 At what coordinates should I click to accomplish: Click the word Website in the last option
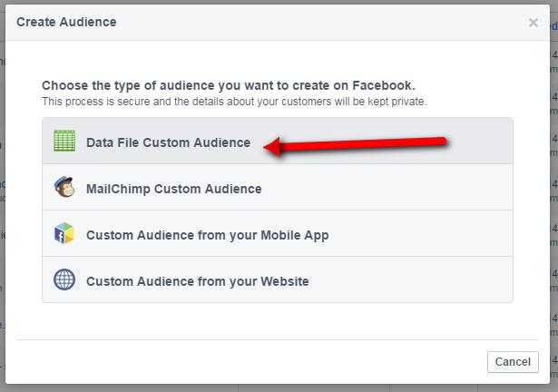pos(285,281)
